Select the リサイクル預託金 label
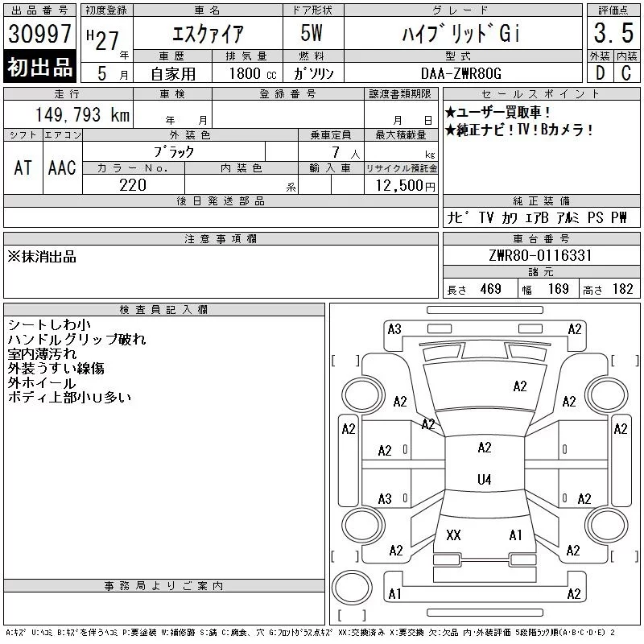The height and width of the screenshot is (644, 644). point(401,168)
